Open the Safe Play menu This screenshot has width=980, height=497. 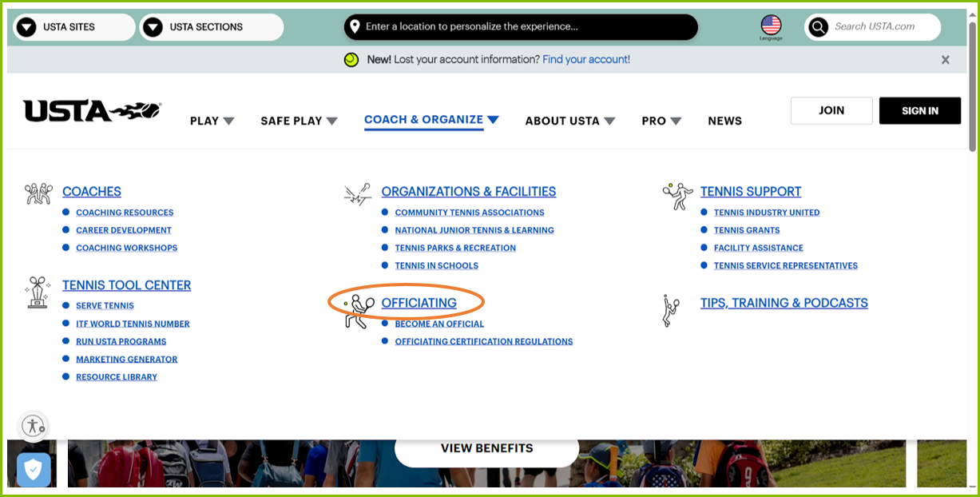tap(299, 121)
